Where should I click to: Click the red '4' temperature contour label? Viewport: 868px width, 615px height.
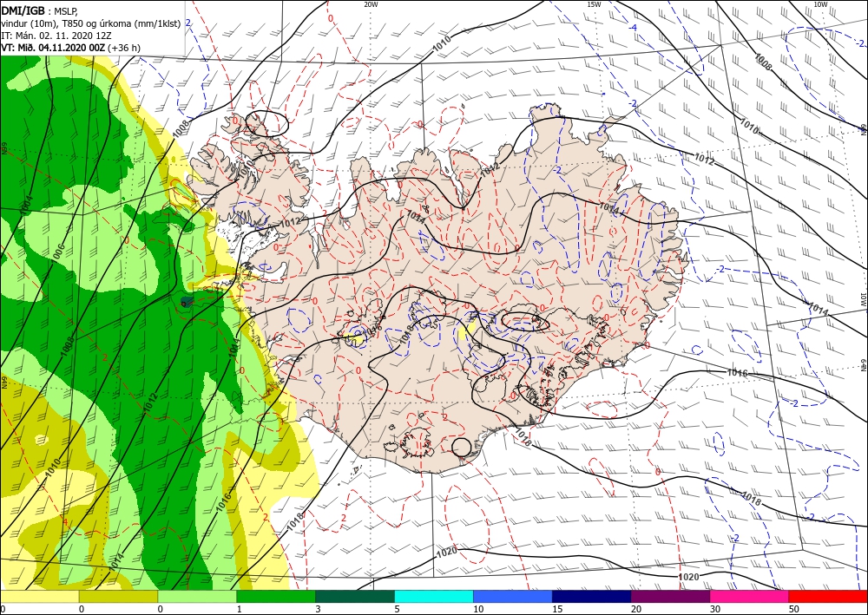65,521
